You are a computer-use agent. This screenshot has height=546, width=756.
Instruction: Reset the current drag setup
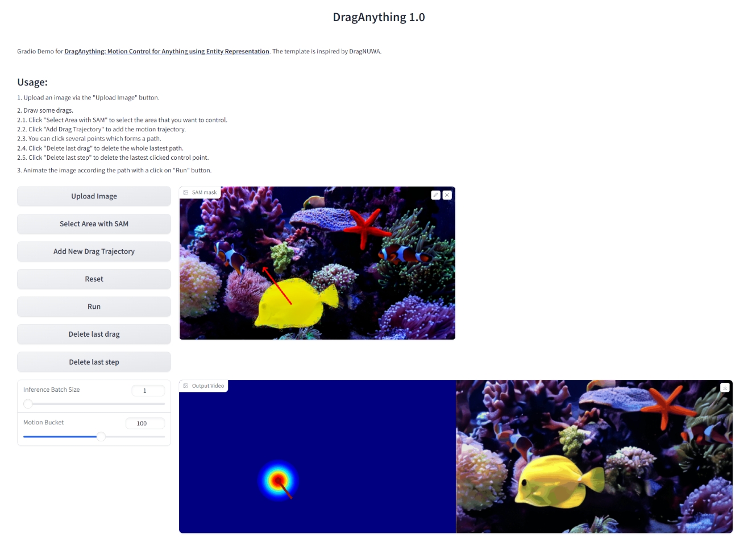click(94, 279)
